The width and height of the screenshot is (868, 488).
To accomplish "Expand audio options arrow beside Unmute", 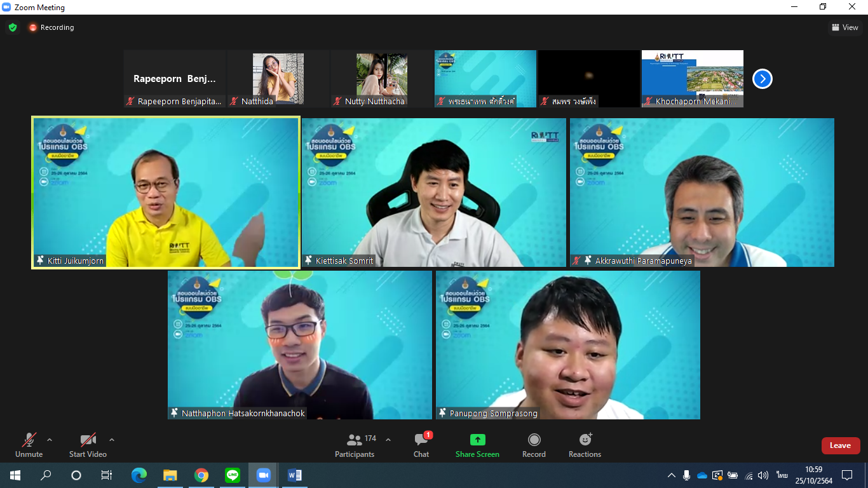I will (50, 440).
